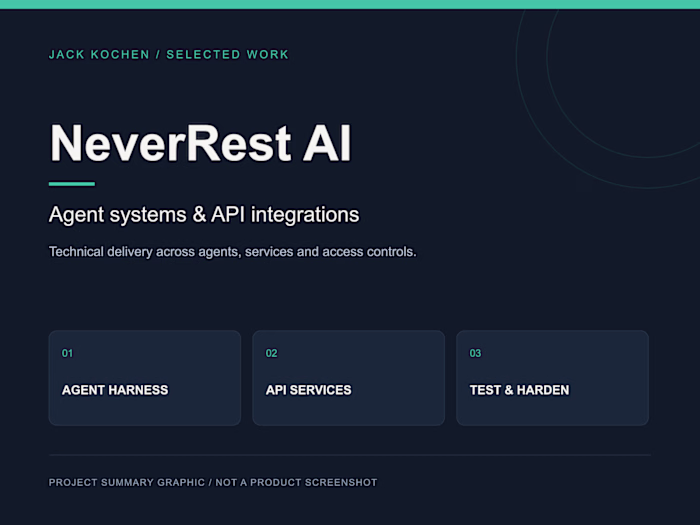Click the '03' number label

pos(475,354)
